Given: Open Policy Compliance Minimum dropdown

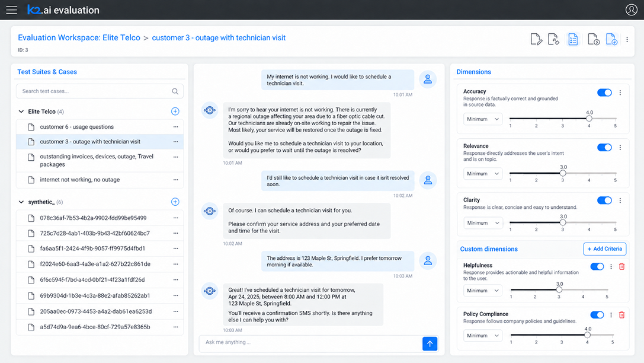Looking at the screenshot, I should pyautogui.click(x=483, y=336).
